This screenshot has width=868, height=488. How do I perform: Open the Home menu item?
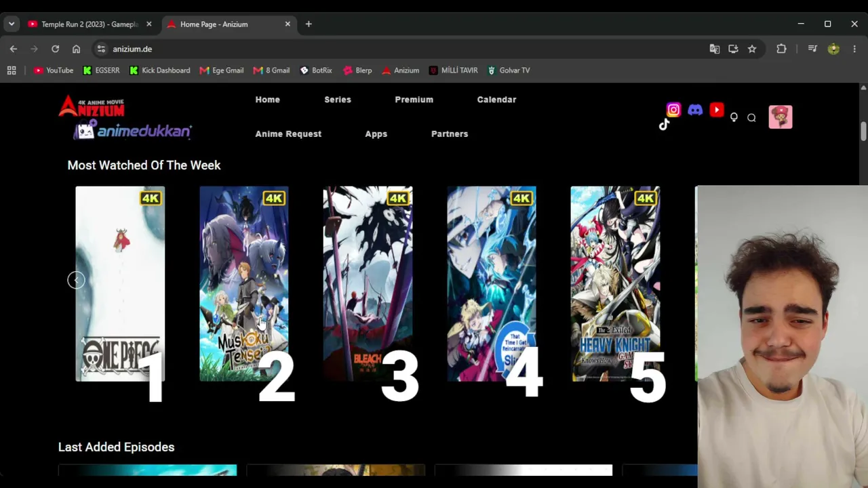[267, 100]
